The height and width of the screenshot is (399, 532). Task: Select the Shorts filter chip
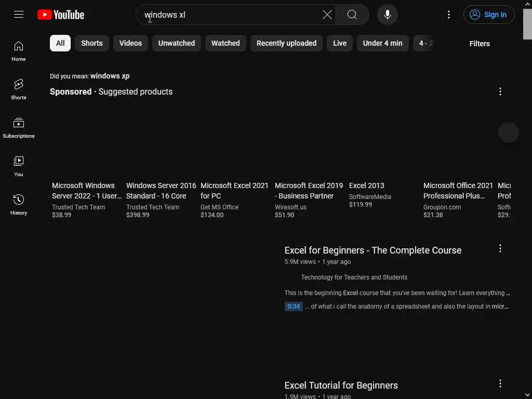(91, 43)
